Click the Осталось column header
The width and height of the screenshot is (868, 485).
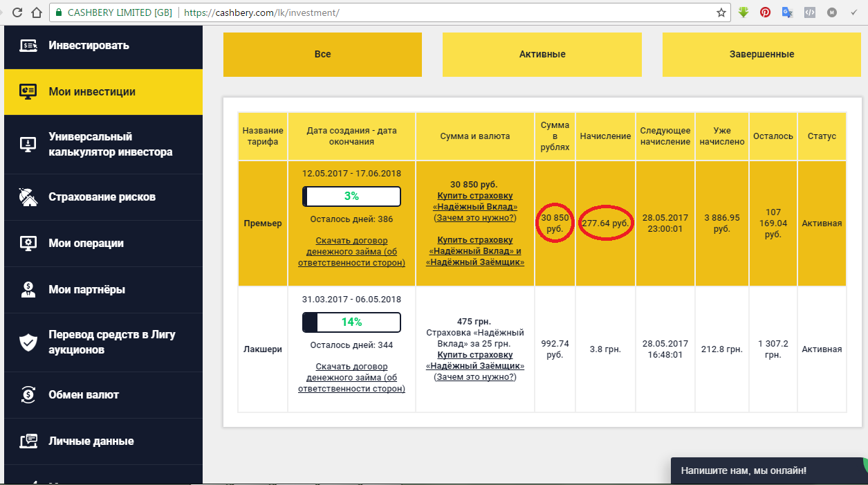773,136
